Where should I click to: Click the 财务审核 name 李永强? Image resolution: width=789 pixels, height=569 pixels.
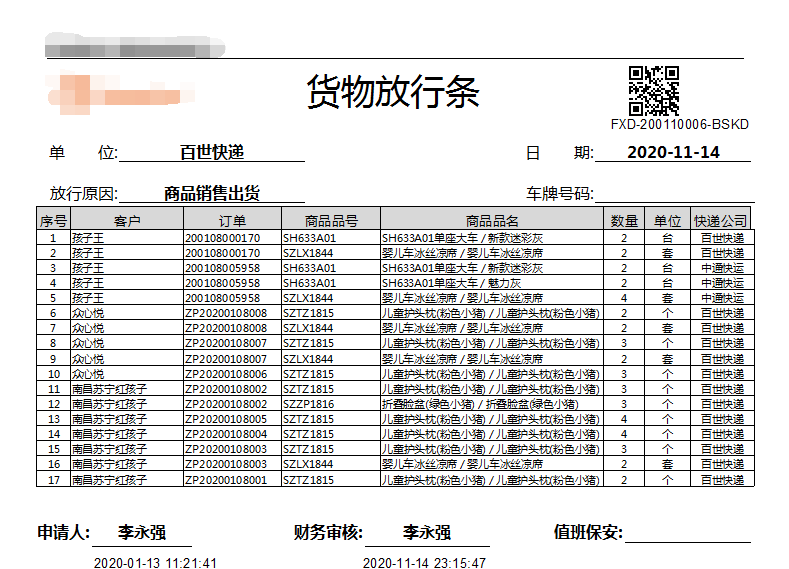pyautogui.click(x=427, y=532)
